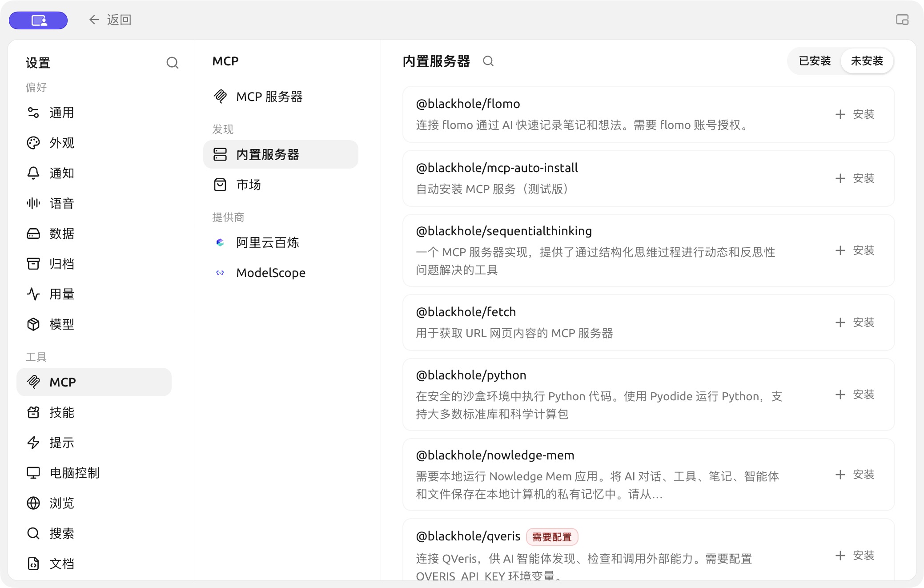Open 阿里云百炼 provider
924x588 pixels.
coord(281,242)
